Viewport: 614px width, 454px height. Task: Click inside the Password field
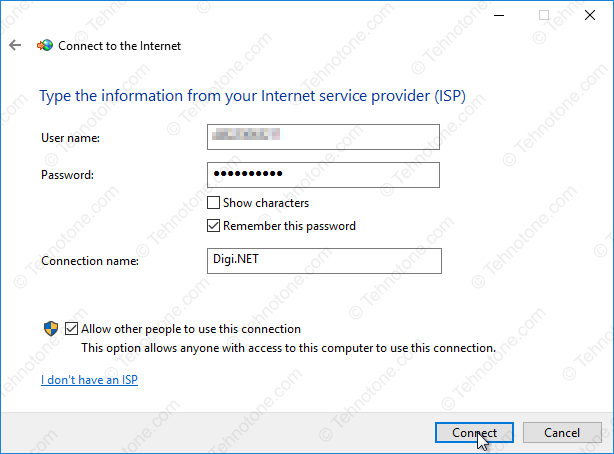coord(323,175)
